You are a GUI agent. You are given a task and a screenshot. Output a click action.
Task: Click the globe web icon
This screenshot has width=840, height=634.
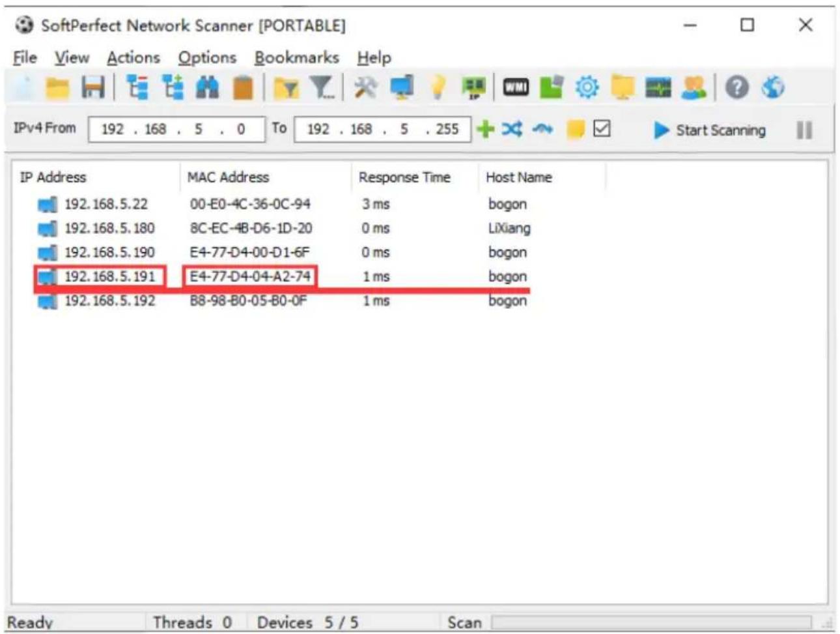772,87
